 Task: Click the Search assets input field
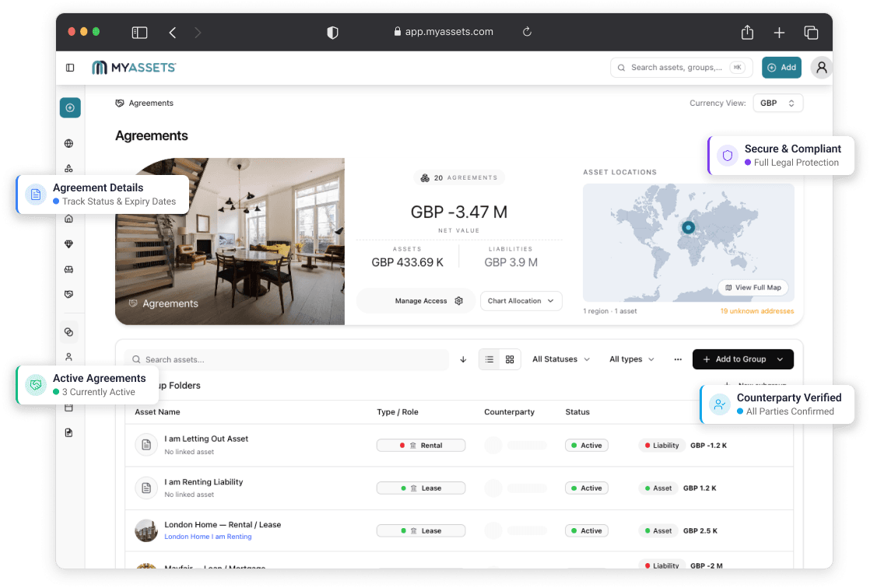[x=286, y=359]
